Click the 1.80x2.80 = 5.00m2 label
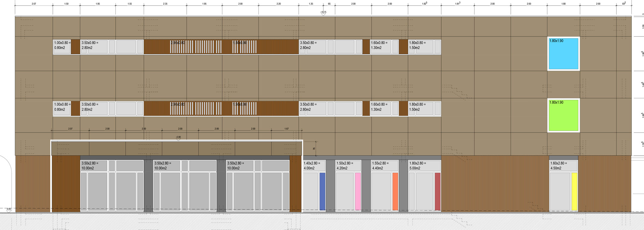Image resolution: width=644 pixels, height=230 pixels. click(x=418, y=166)
